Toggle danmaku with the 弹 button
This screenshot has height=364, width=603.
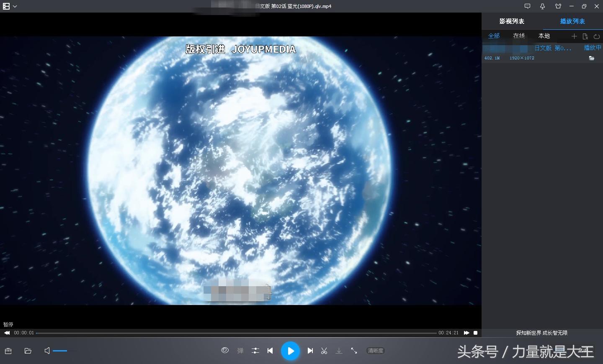tap(240, 351)
